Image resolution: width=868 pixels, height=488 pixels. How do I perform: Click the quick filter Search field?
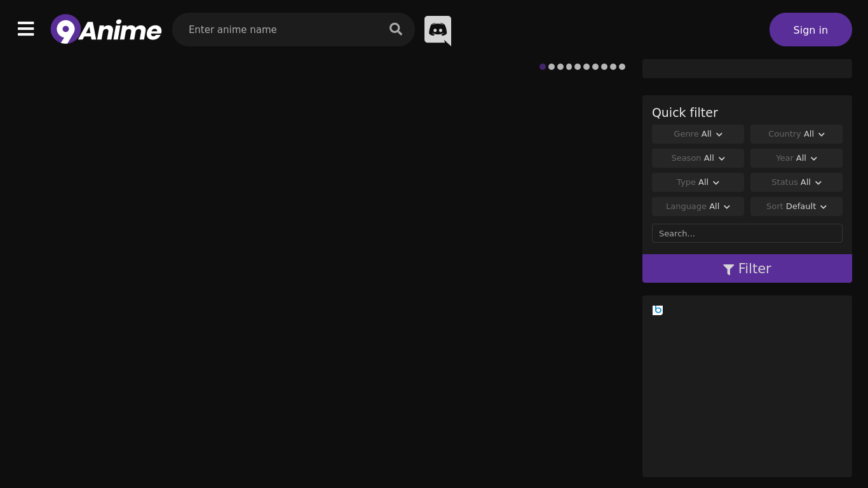747,233
